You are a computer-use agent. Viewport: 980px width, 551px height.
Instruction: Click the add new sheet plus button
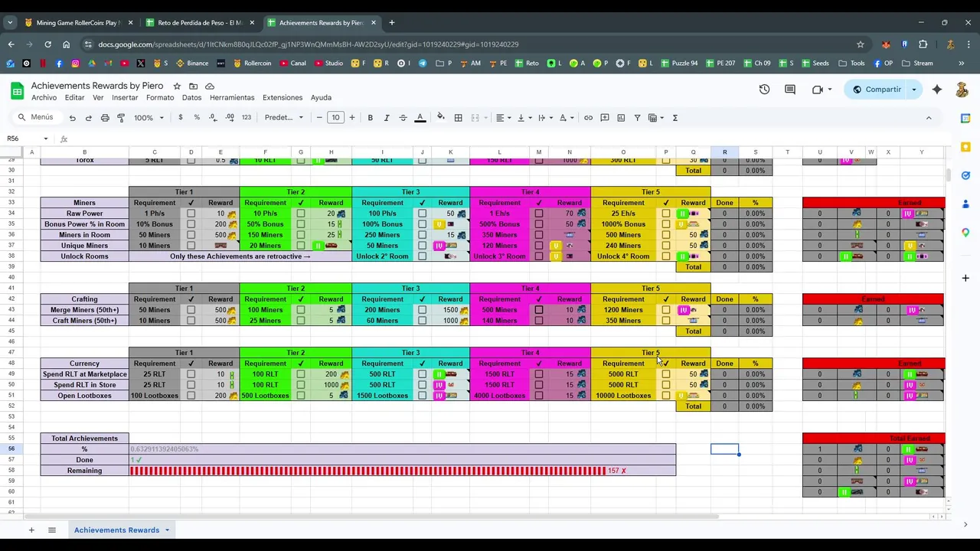pyautogui.click(x=31, y=530)
